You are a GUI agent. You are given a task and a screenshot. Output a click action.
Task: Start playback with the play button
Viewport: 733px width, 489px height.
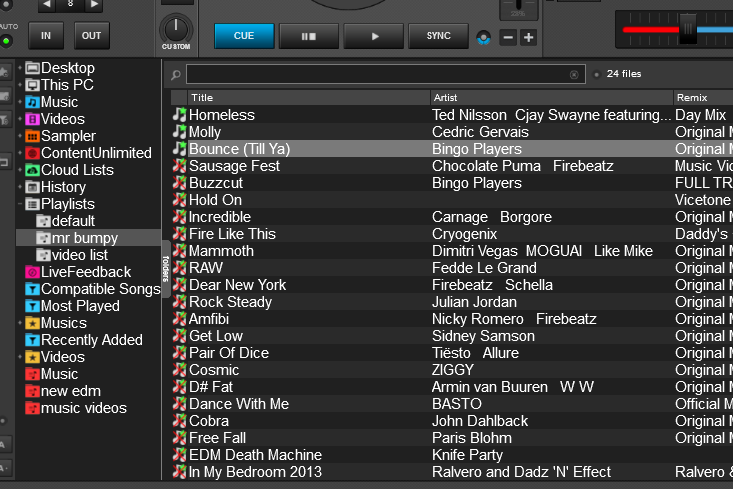tap(374, 36)
